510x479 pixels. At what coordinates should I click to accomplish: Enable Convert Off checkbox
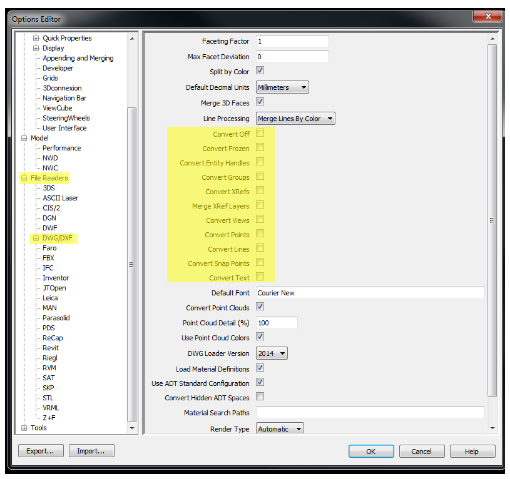click(x=260, y=133)
